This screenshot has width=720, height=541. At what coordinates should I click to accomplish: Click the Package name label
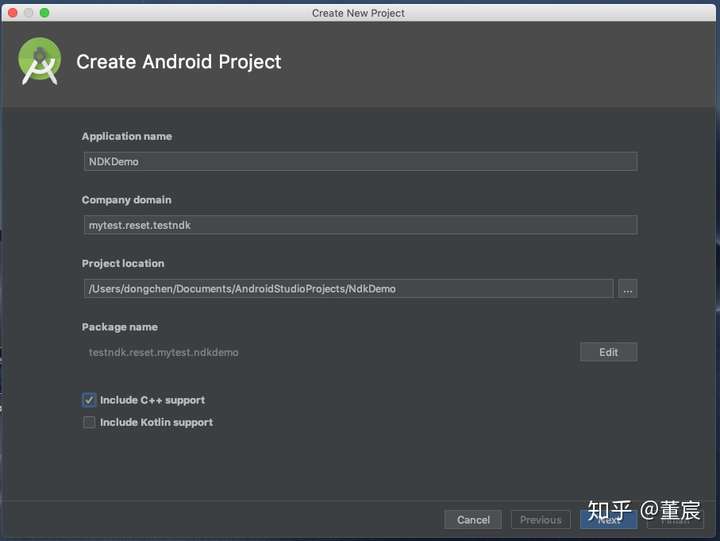pos(119,327)
